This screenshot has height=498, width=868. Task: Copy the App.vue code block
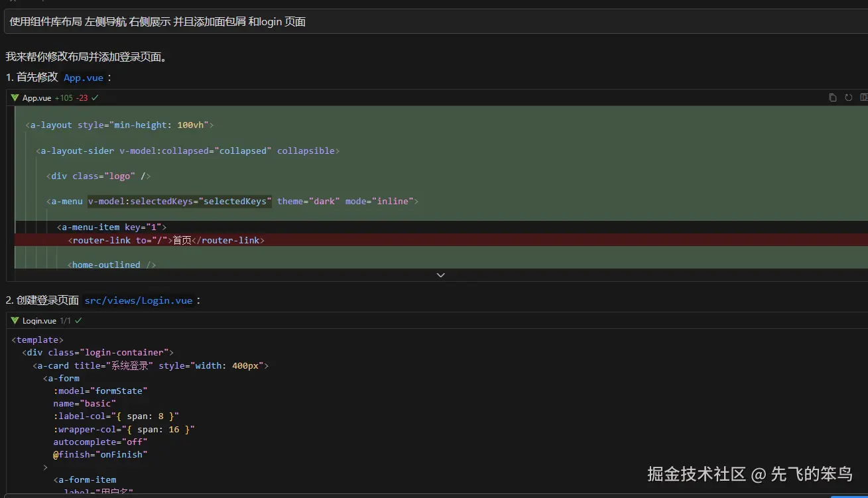point(832,97)
